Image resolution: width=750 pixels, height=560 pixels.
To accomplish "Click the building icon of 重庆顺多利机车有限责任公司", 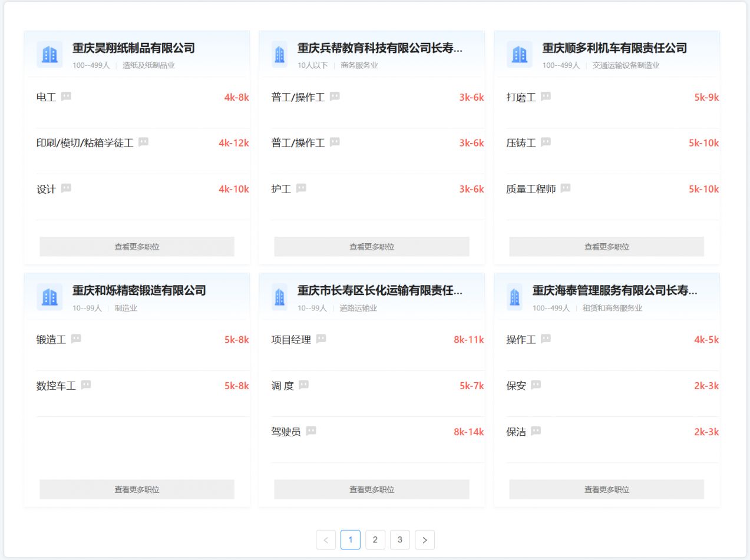I will [519, 54].
